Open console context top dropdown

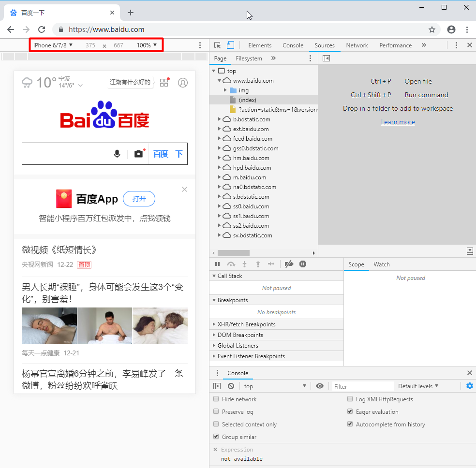[275, 386]
